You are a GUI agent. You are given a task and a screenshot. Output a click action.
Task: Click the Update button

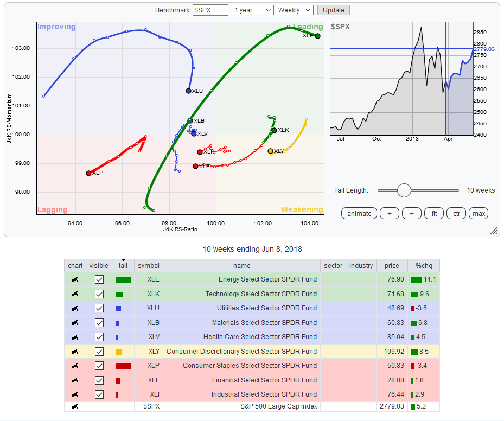(x=333, y=10)
